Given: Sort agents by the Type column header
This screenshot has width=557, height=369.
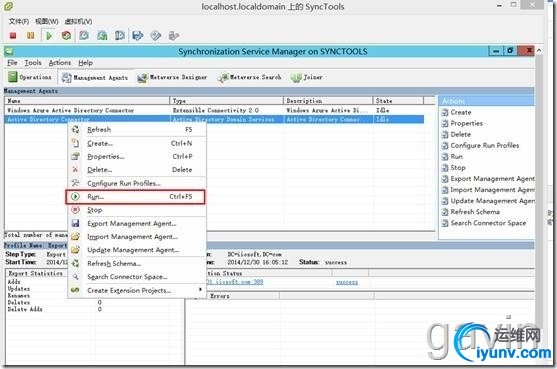Looking at the screenshot, I should click(226, 101).
